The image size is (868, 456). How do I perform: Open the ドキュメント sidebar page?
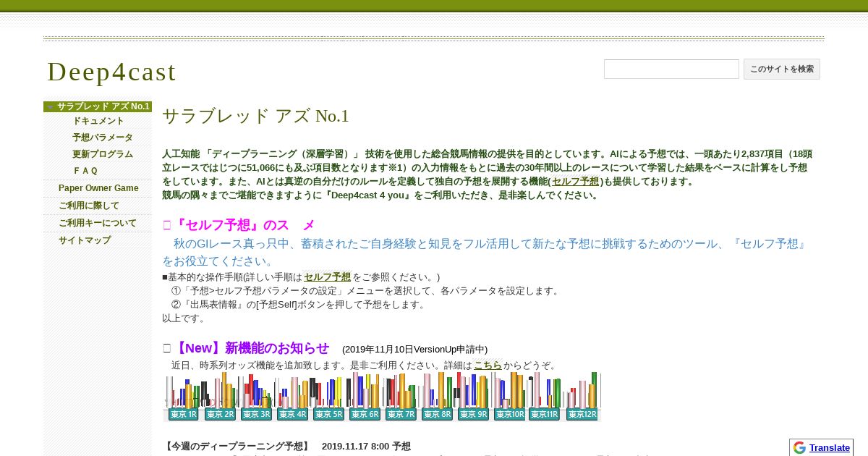click(x=98, y=121)
